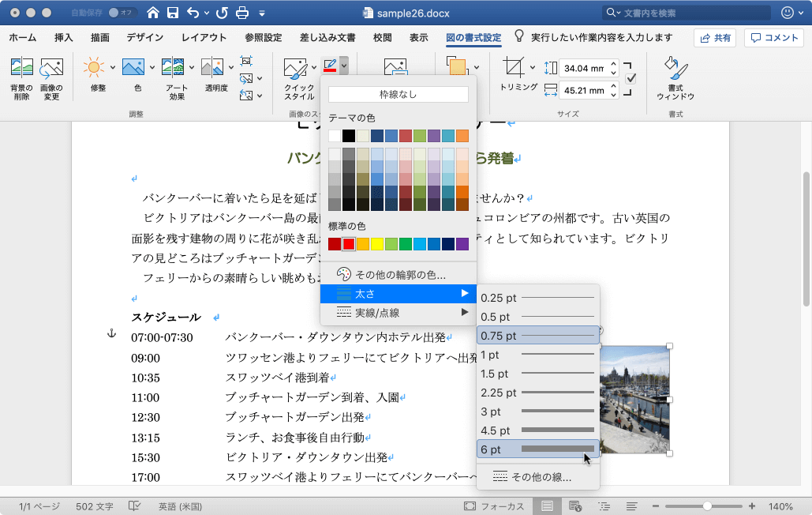The height and width of the screenshot is (515, 812).
Task: Pick the red standard color swatch
Action: pos(349,244)
